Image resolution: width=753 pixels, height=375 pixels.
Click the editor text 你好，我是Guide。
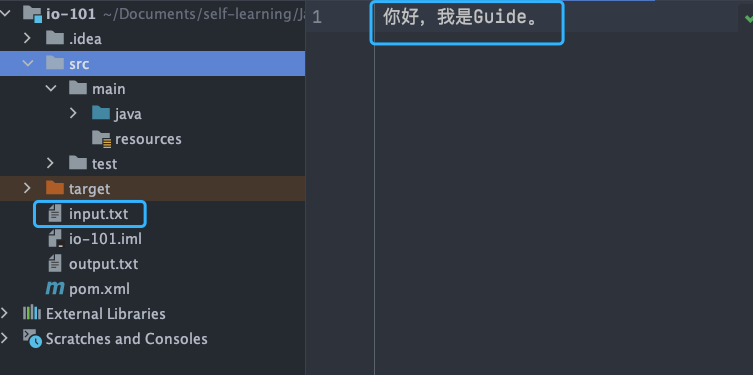pyautogui.click(x=461, y=18)
